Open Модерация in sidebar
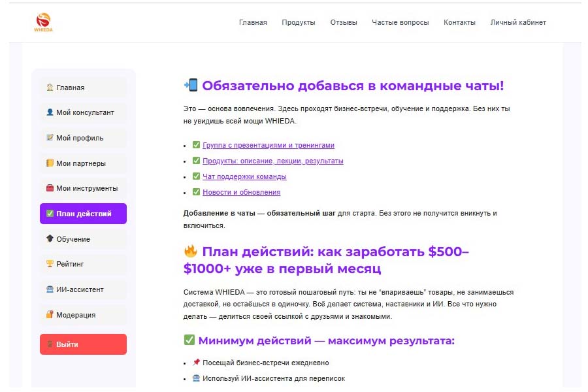The image size is (588, 392). click(83, 315)
